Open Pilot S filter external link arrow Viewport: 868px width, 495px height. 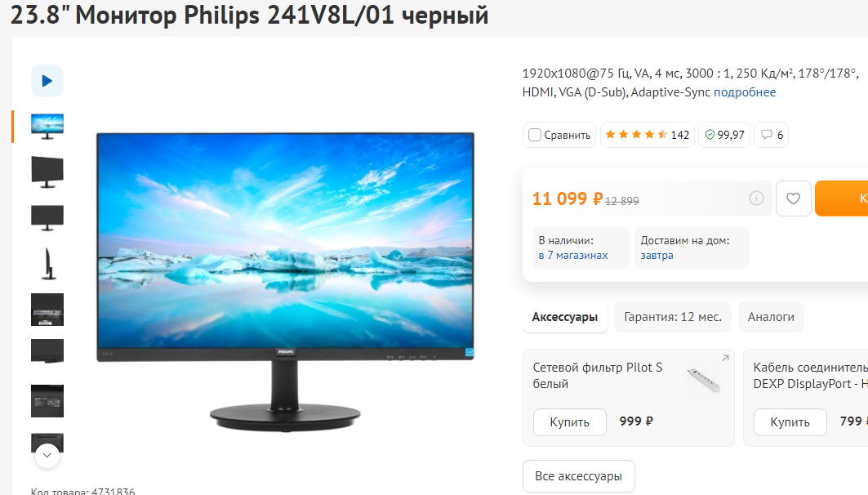(725, 359)
